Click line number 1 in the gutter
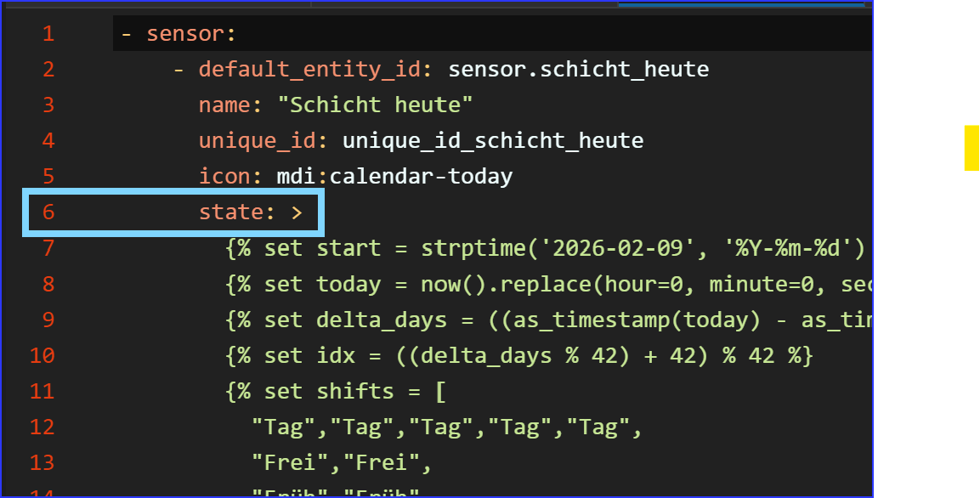980x498 pixels. (48, 34)
